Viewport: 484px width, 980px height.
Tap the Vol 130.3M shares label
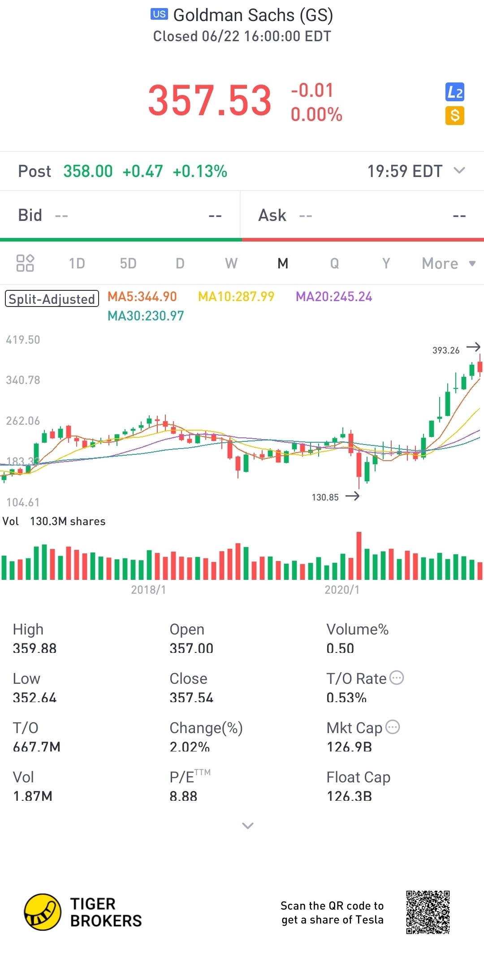(x=54, y=521)
